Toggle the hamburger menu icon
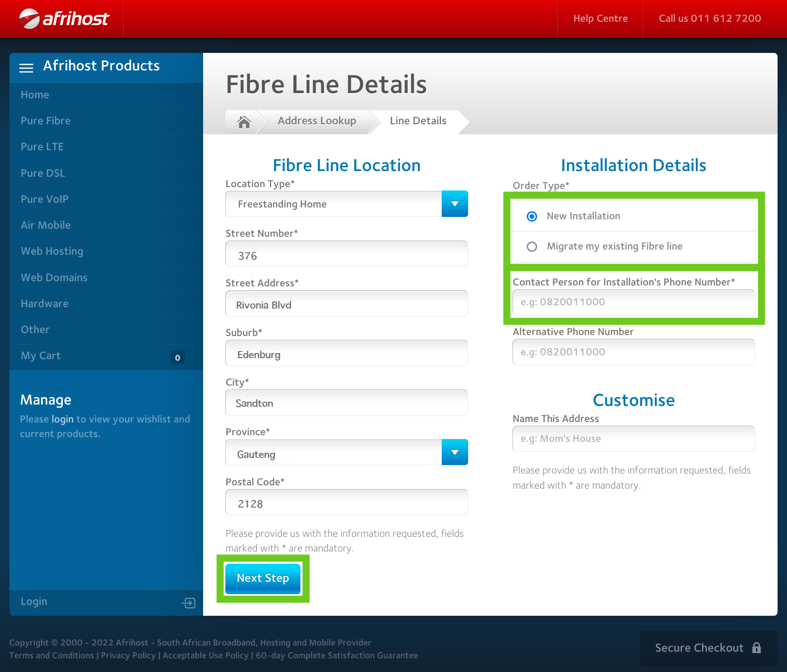Screen dimensions: 787x672 click(26, 68)
